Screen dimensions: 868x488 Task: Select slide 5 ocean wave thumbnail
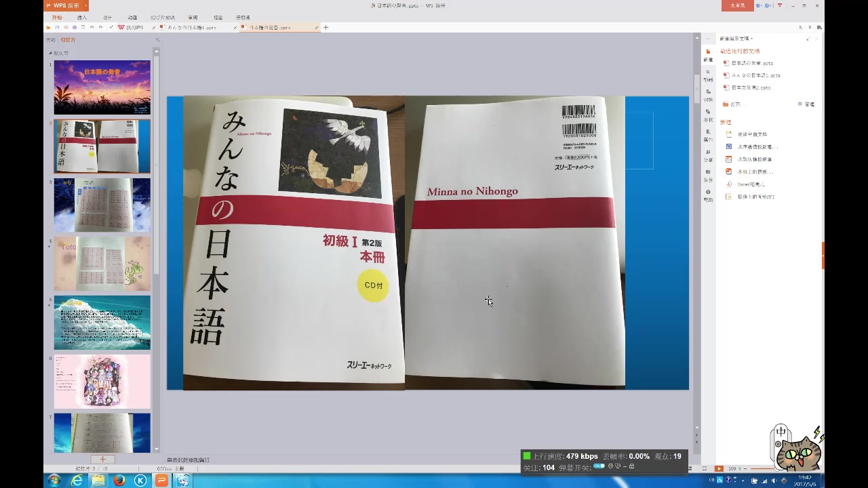pyautogui.click(x=102, y=323)
